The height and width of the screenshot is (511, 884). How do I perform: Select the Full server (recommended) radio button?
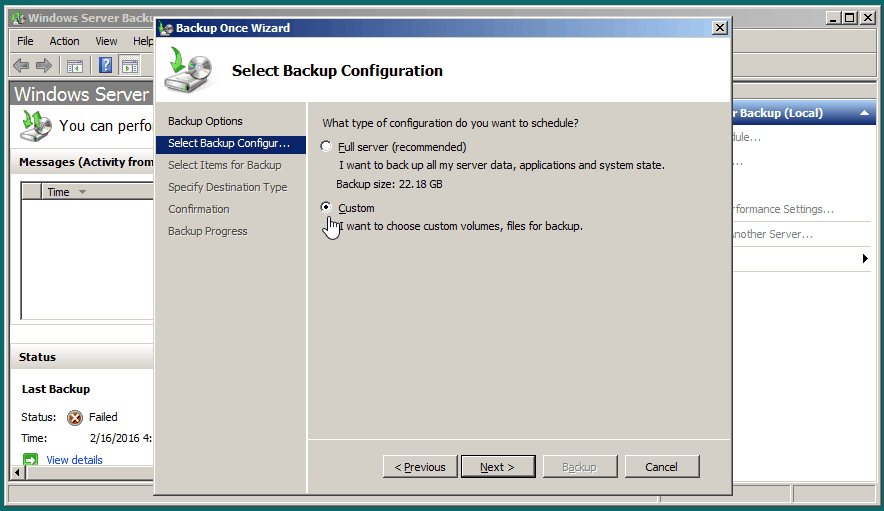pos(326,147)
